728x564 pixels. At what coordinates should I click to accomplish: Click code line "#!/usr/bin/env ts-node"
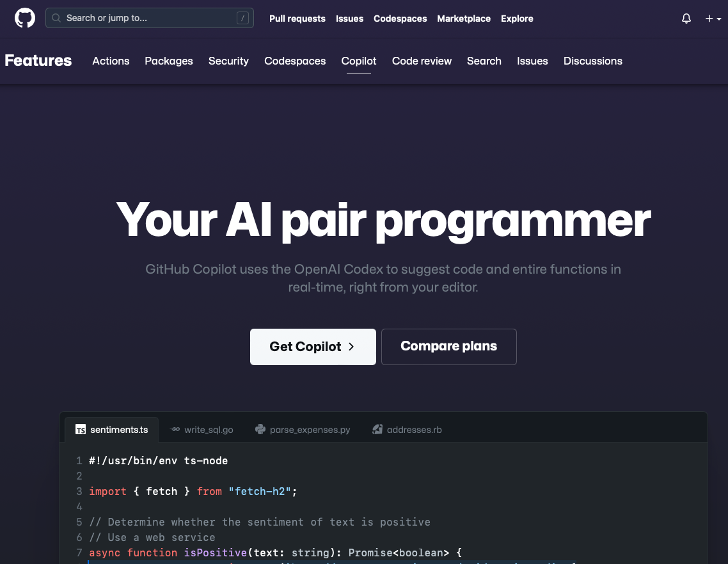click(158, 461)
